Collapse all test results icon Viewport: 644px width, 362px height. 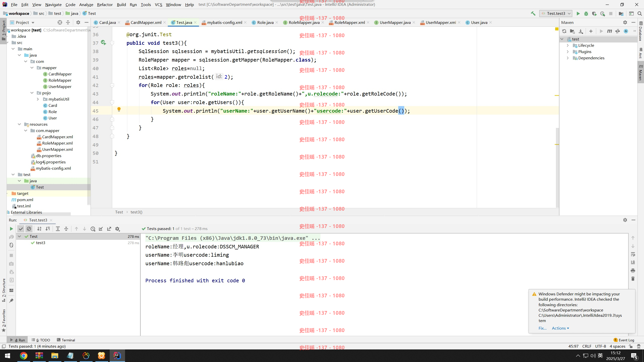66,229
